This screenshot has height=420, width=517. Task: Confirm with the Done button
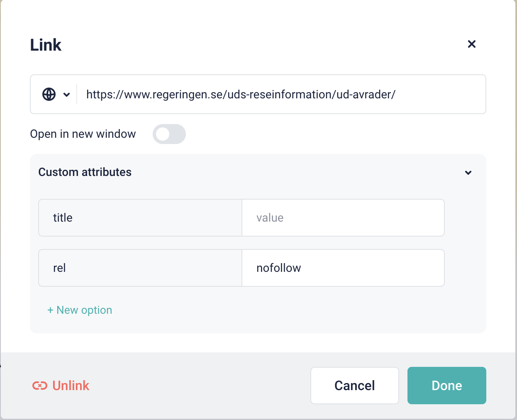click(446, 386)
